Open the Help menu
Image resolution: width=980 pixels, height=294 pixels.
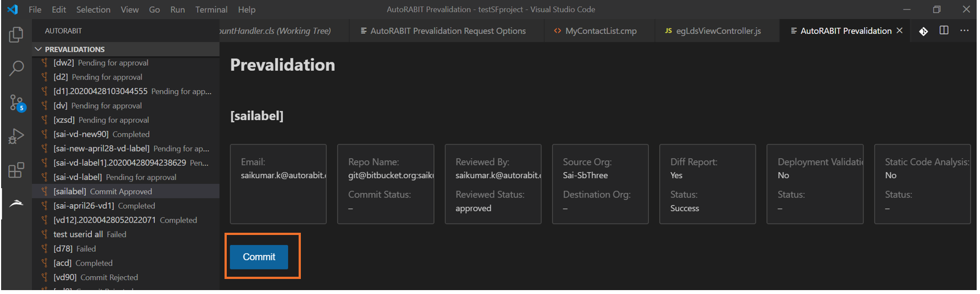tap(247, 9)
